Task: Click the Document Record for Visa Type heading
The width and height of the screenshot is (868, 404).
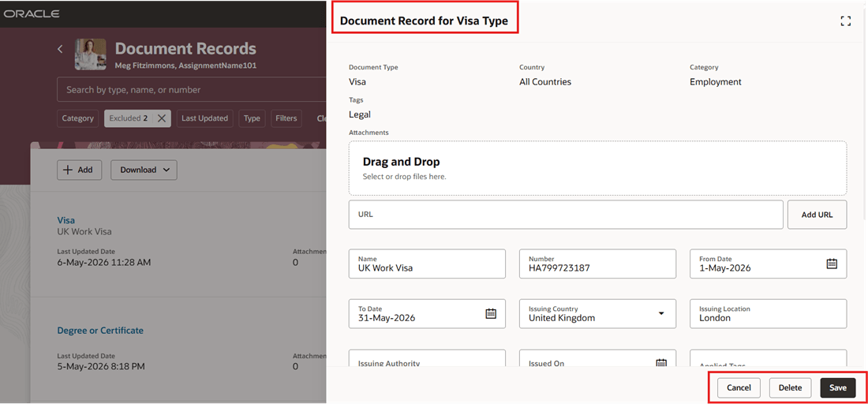Action: tap(424, 21)
